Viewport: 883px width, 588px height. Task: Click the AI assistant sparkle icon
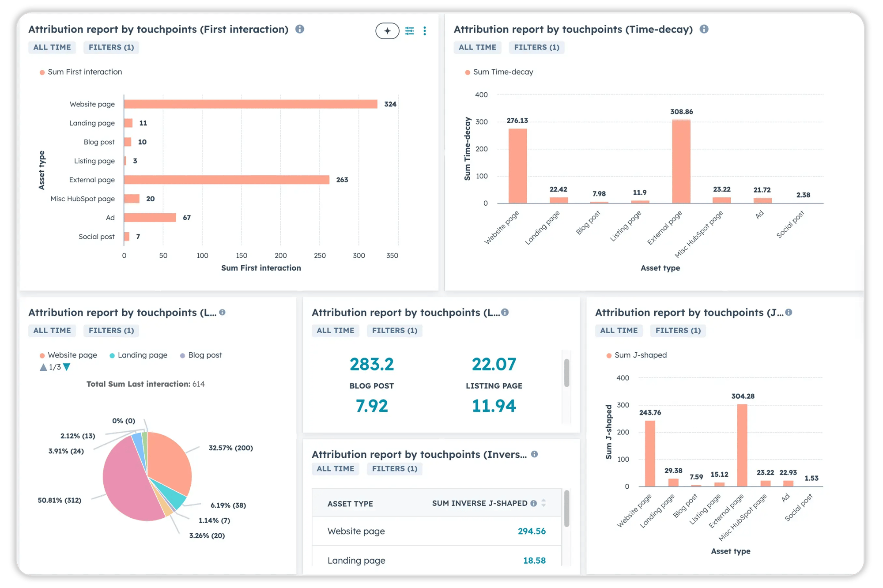point(387,31)
